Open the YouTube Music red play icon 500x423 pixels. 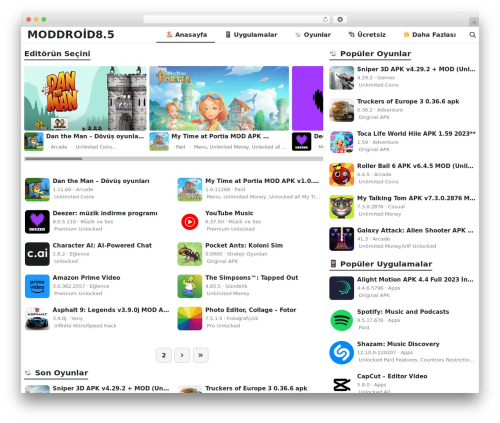coord(190,222)
